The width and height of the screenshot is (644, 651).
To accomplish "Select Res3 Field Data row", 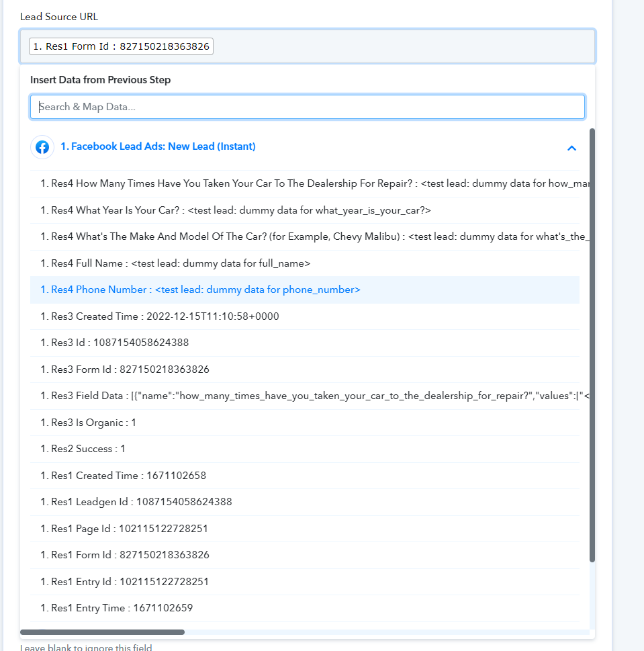I will tap(305, 396).
